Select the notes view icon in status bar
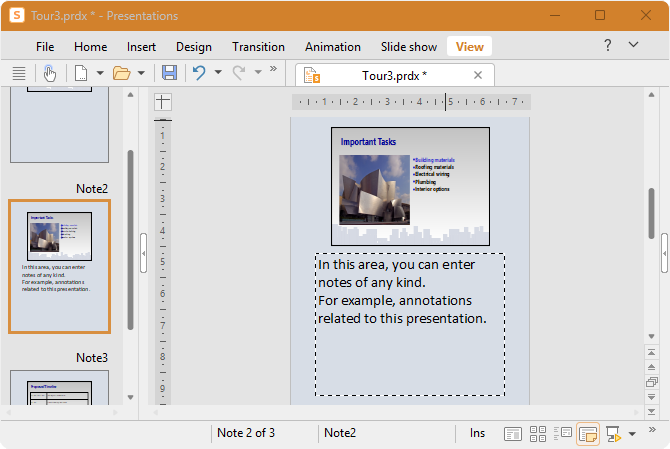This screenshot has height=449, width=670. pyautogui.click(x=588, y=434)
